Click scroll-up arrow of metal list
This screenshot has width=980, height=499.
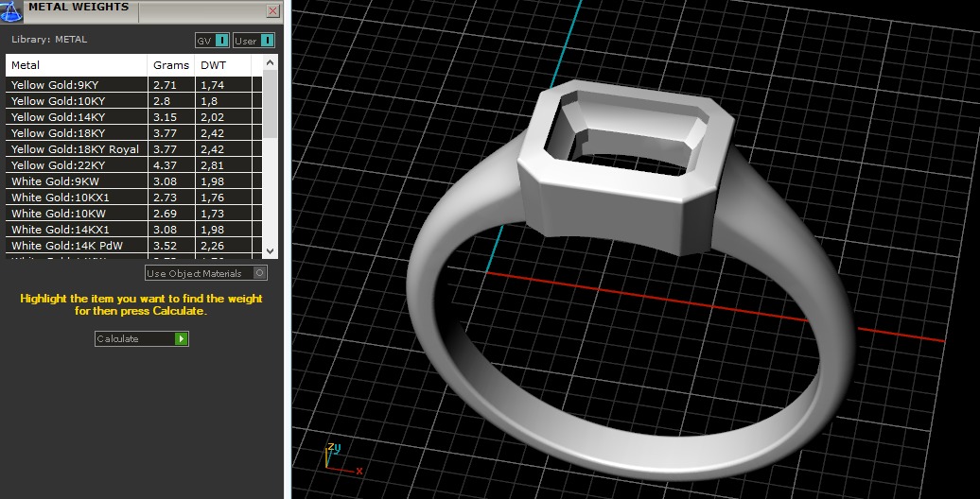(270, 62)
